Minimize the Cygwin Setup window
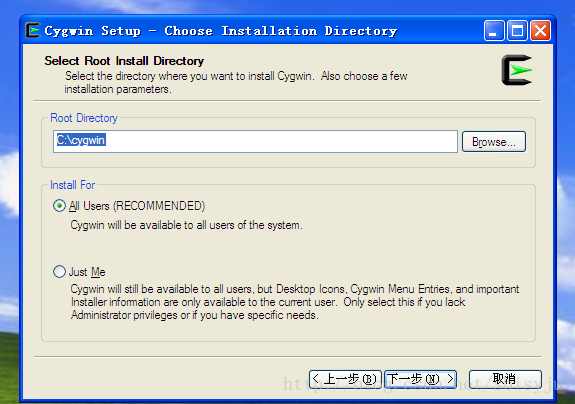Image resolution: width=575 pixels, height=404 pixels. click(x=494, y=30)
